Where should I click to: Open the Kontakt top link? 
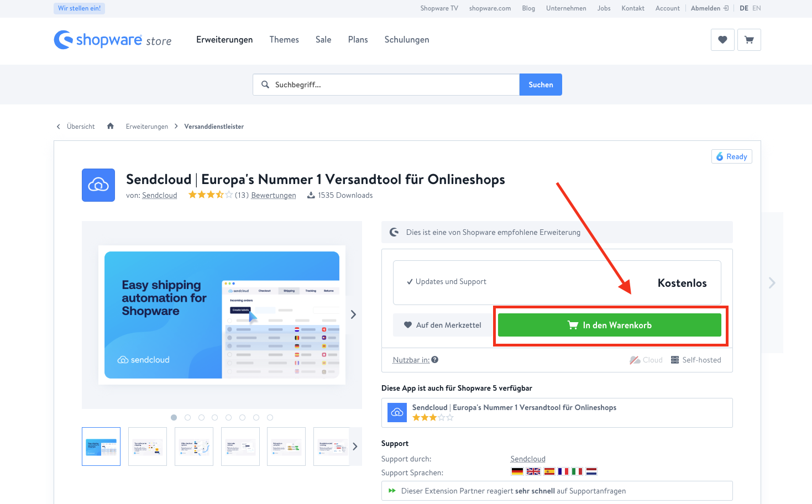coord(633,8)
